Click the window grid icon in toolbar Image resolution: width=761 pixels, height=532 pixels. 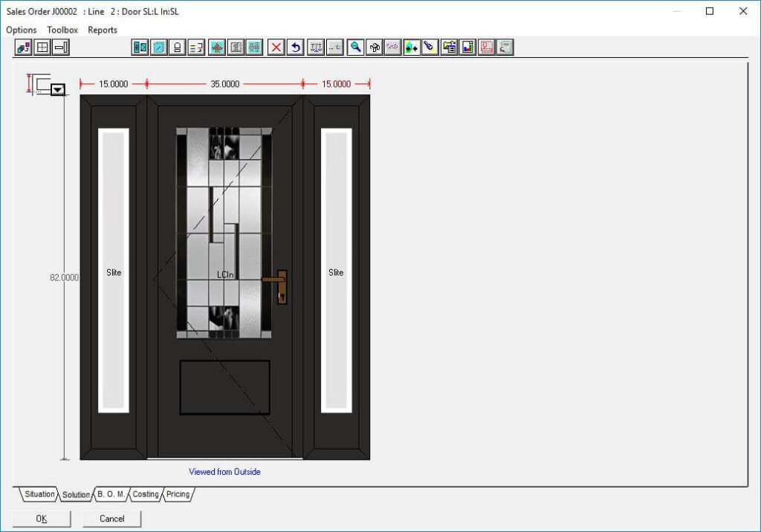tap(42, 48)
